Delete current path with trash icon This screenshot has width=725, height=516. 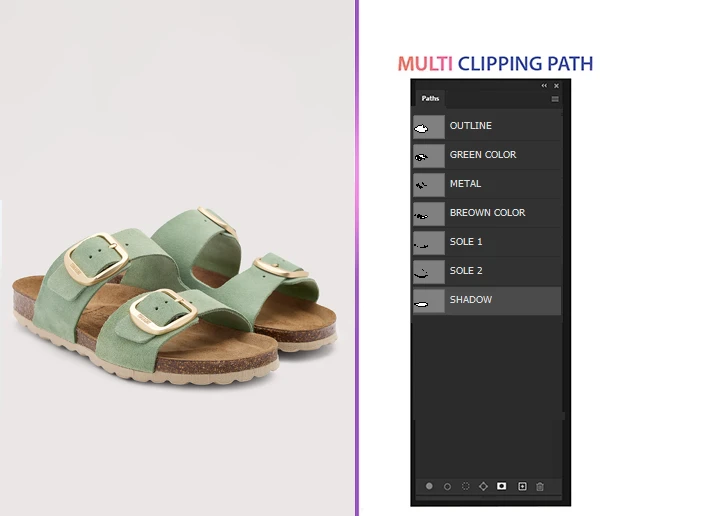click(540, 486)
